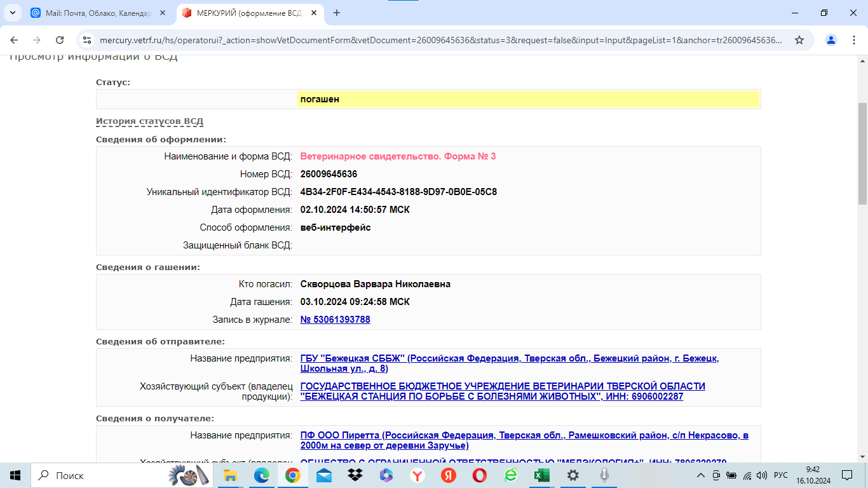The image size is (868, 488).
Task: Select unique identifier 4B34-2F0F-E434-4543-8188-9D97-0B0E-05C8
Action: (398, 192)
